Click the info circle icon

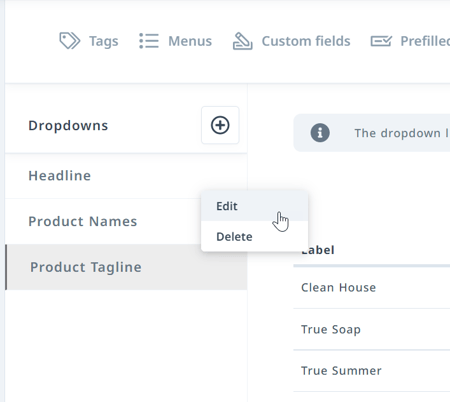(320, 133)
